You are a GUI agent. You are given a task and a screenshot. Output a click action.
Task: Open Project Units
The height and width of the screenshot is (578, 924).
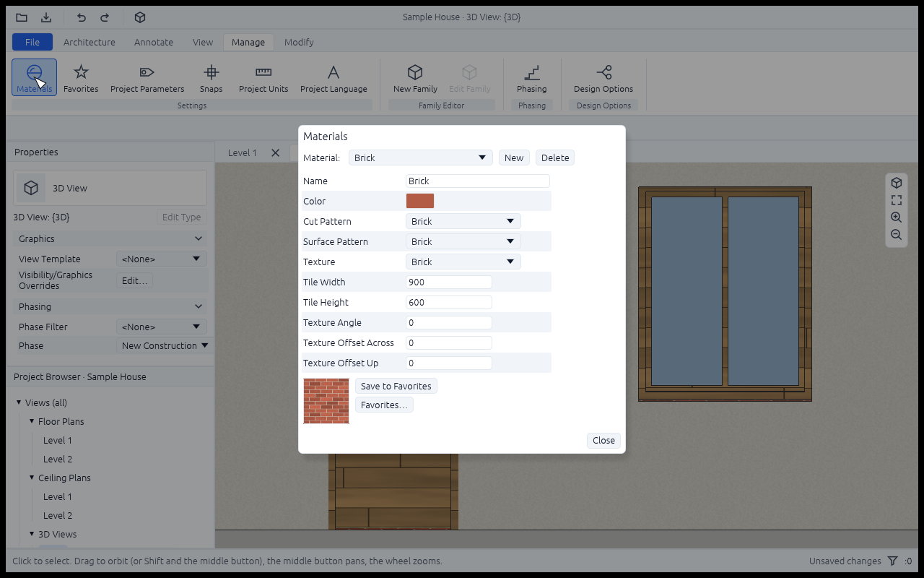pyautogui.click(x=263, y=77)
